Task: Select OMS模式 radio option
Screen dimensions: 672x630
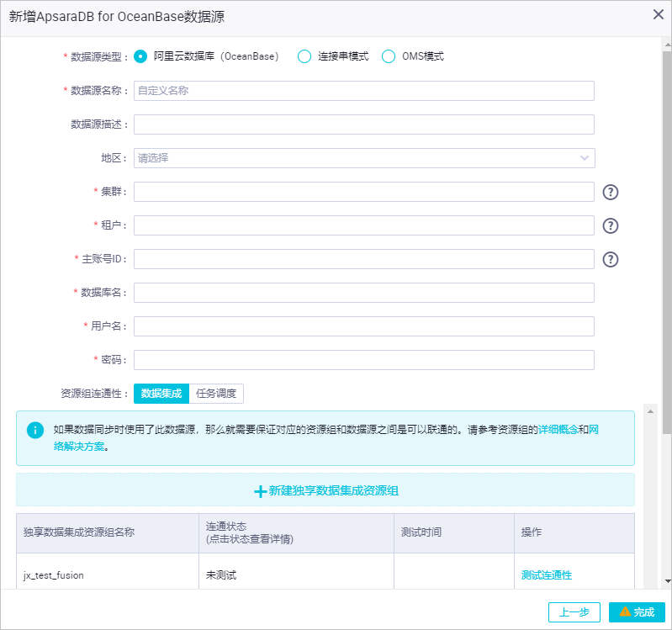Action: click(389, 56)
